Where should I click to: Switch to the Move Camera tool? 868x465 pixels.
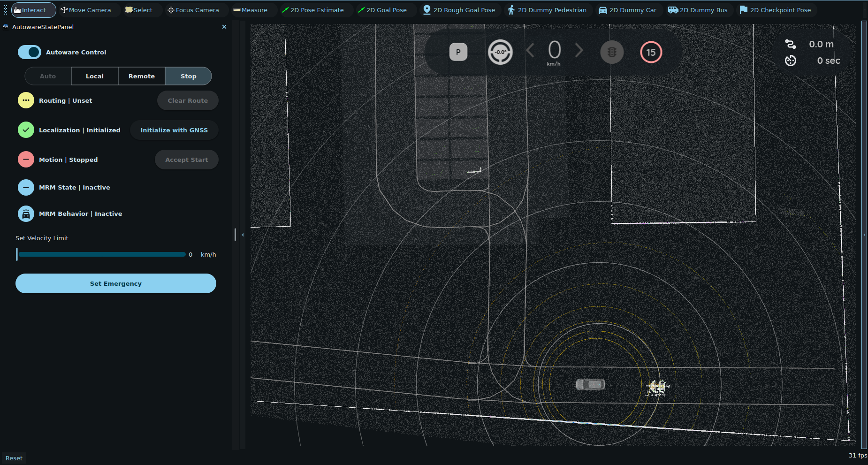click(x=86, y=10)
